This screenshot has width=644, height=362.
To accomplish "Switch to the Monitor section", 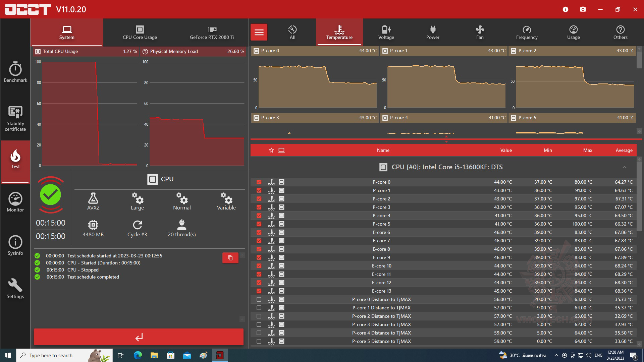I will (x=15, y=202).
